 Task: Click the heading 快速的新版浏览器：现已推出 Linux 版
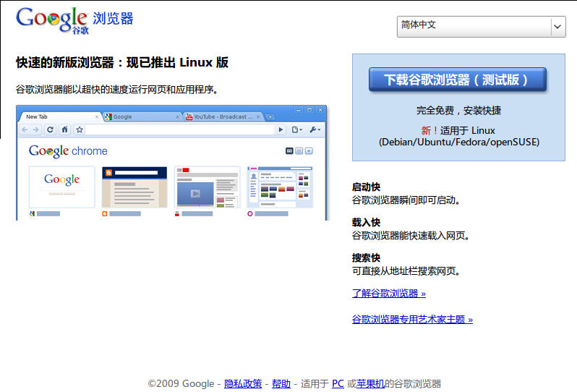pyautogui.click(x=122, y=62)
